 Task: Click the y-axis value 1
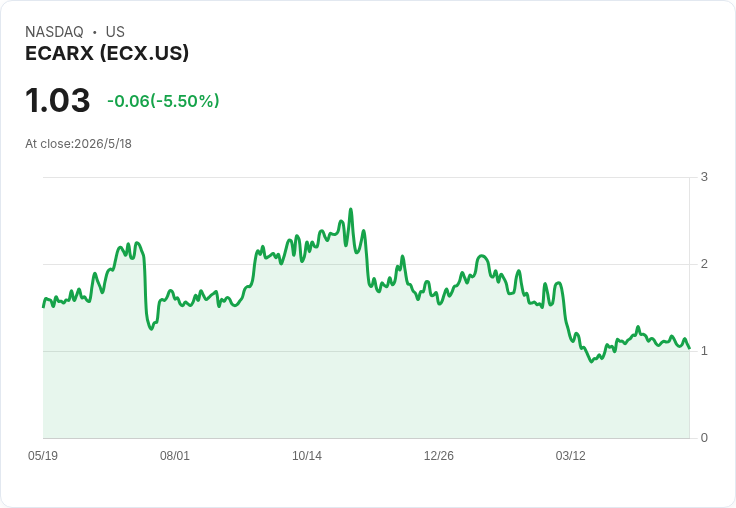(x=704, y=351)
